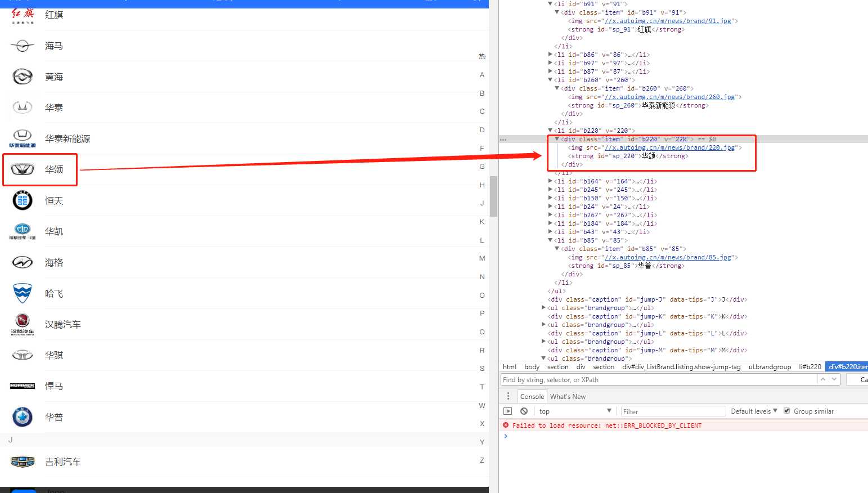Toggle the console sidebar icon
The height and width of the screenshot is (493, 868).
(508, 411)
